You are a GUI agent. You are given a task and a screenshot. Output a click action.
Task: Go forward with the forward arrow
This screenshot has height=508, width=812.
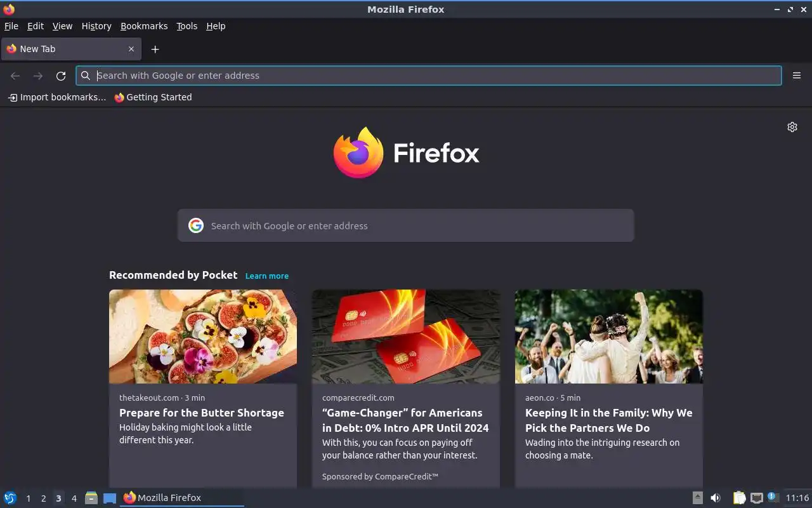point(38,76)
